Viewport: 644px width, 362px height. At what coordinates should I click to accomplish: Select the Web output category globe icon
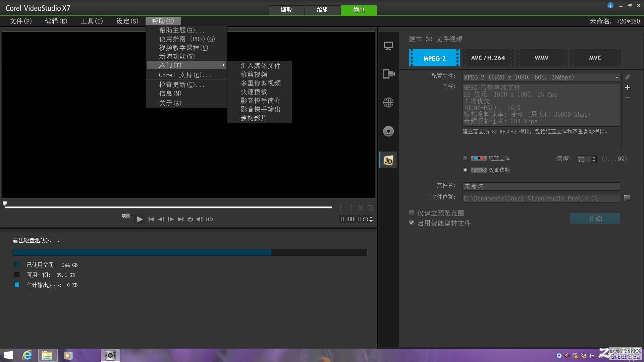pos(388,103)
